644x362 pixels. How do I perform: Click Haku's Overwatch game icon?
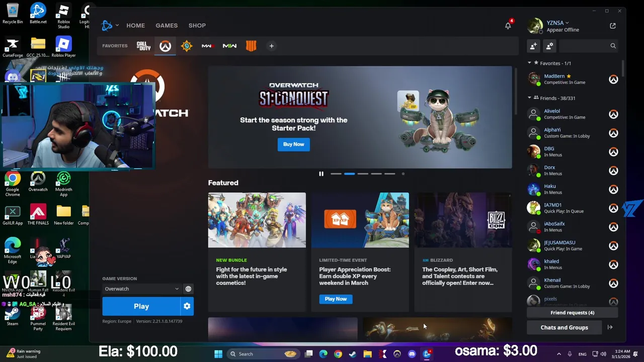pos(613,189)
